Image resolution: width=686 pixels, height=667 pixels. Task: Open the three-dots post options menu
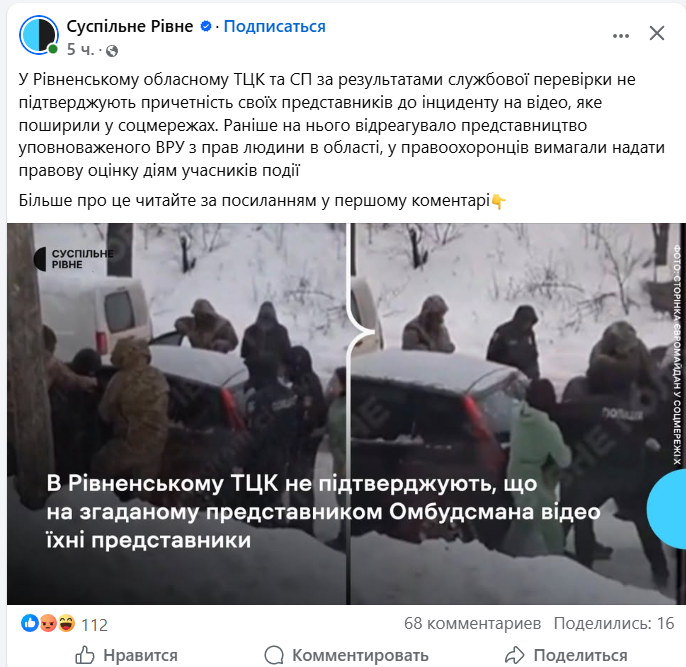coord(621,35)
